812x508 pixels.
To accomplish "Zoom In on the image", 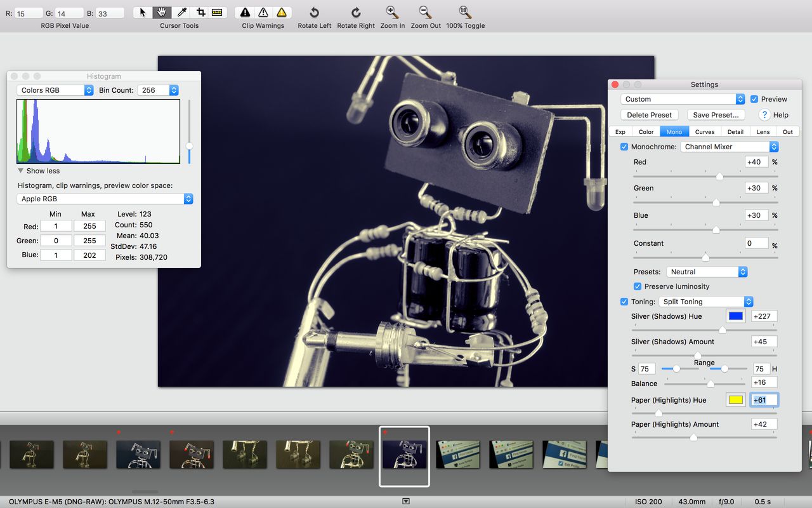I will click(393, 12).
